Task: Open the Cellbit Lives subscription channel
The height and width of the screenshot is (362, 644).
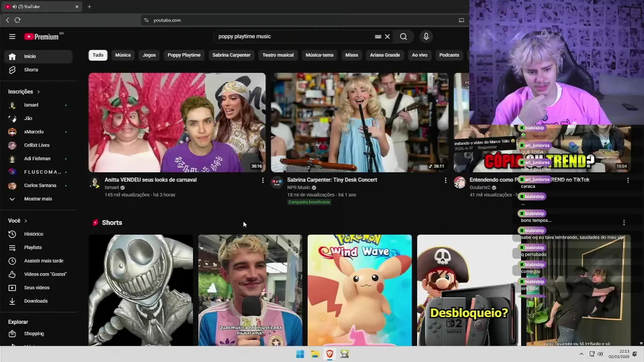Action: [x=38, y=145]
